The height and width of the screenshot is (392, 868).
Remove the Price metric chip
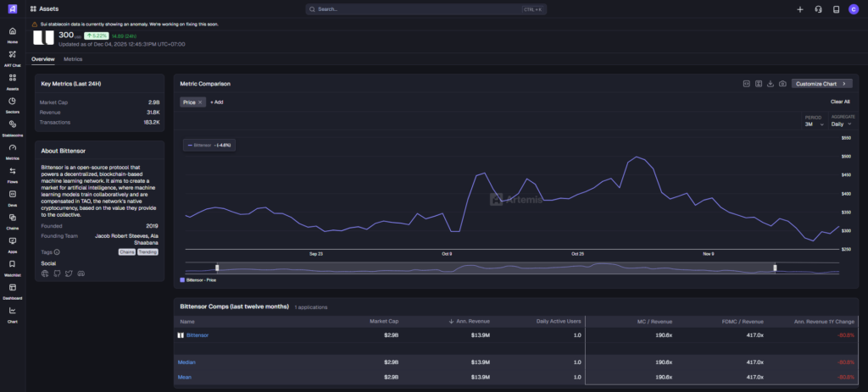(200, 102)
